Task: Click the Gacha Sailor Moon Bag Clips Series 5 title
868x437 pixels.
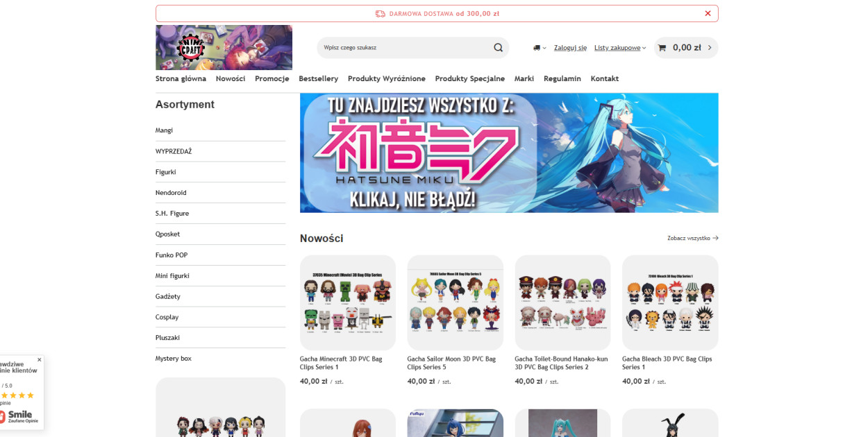Action: 451,363
